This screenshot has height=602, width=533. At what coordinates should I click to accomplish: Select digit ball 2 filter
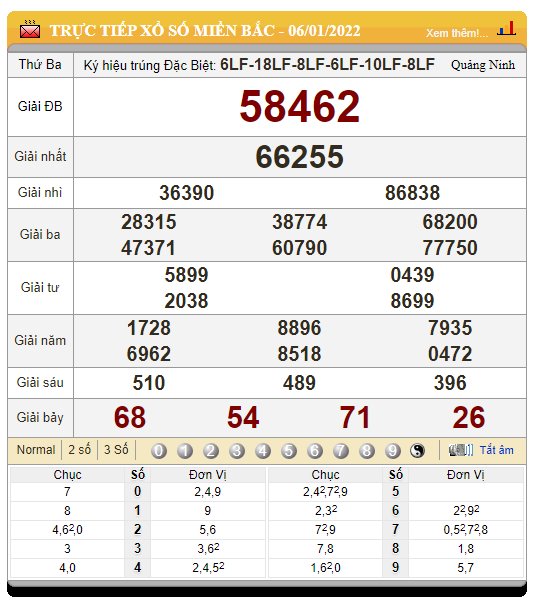pos(210,450)
